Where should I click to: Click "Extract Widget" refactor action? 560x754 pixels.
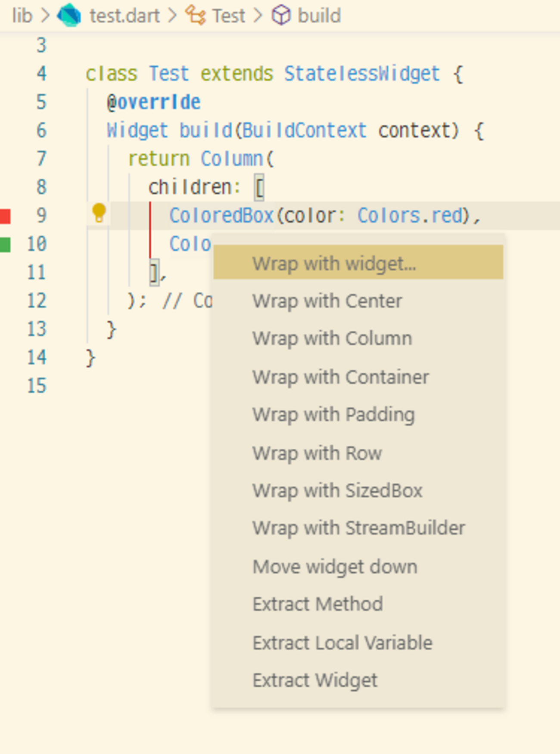pyautogui.click(x=315, y=680)
